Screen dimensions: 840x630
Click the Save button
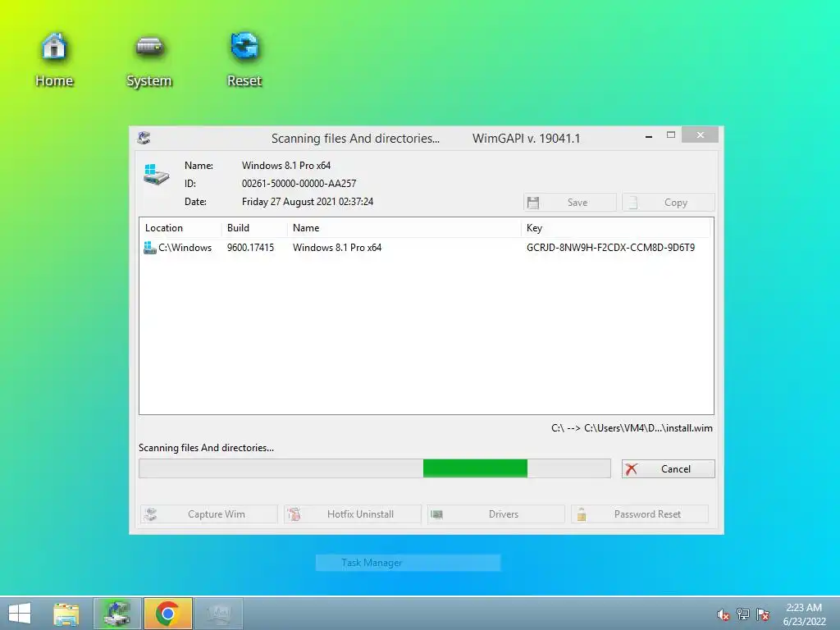pos(570,203)
